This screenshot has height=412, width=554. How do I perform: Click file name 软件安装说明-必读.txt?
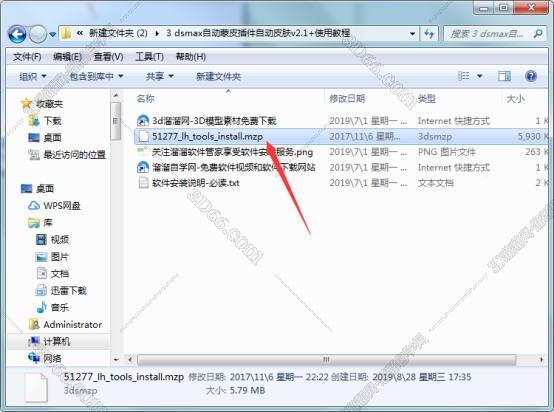[x=196, y=183]
